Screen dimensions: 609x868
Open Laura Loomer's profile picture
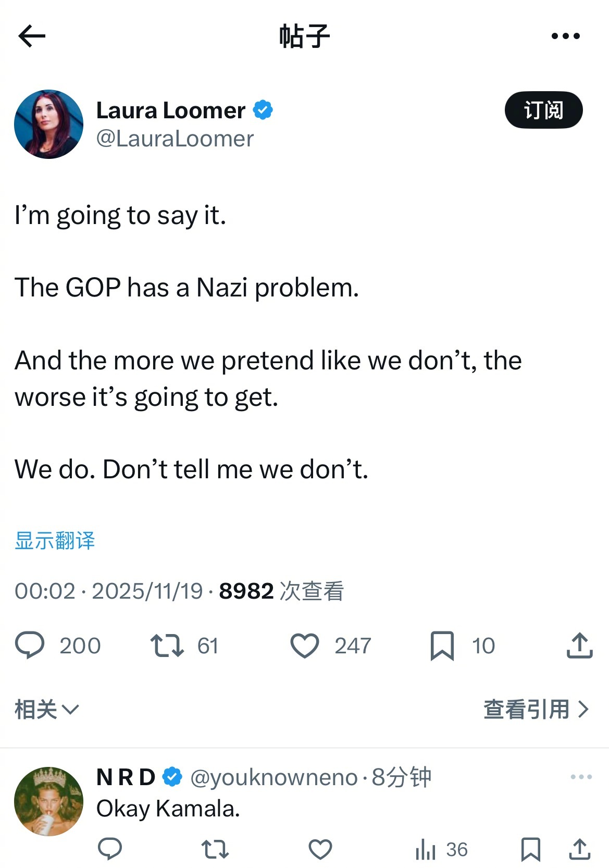click(x=48, y=124)
